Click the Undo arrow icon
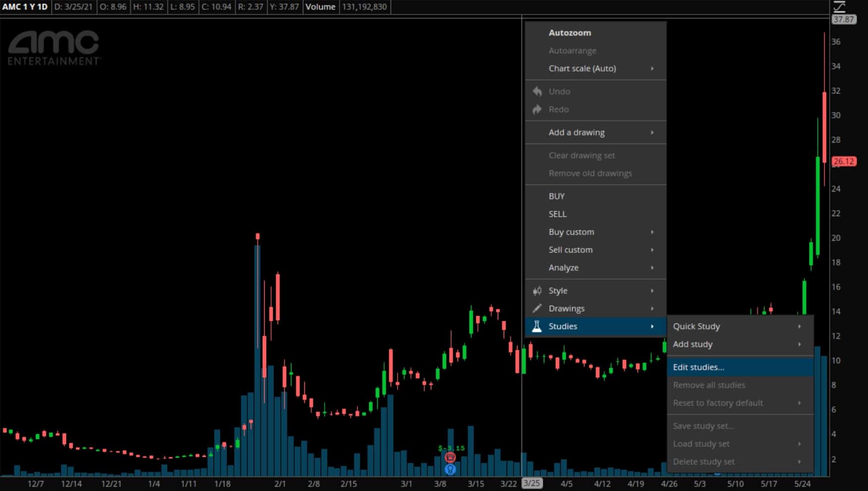The image size is (868, 491). pos(537,91)
